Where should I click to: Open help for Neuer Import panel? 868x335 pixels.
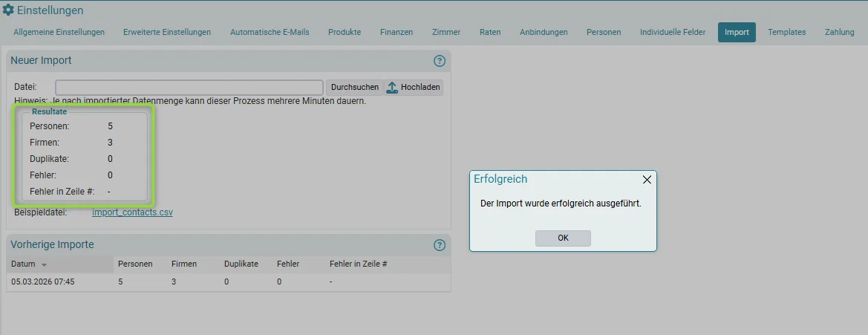(440, 61)
